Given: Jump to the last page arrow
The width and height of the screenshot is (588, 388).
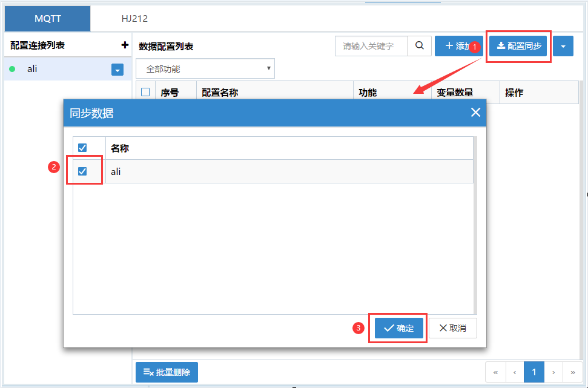Looking at the screenshot, I should 572,372.
